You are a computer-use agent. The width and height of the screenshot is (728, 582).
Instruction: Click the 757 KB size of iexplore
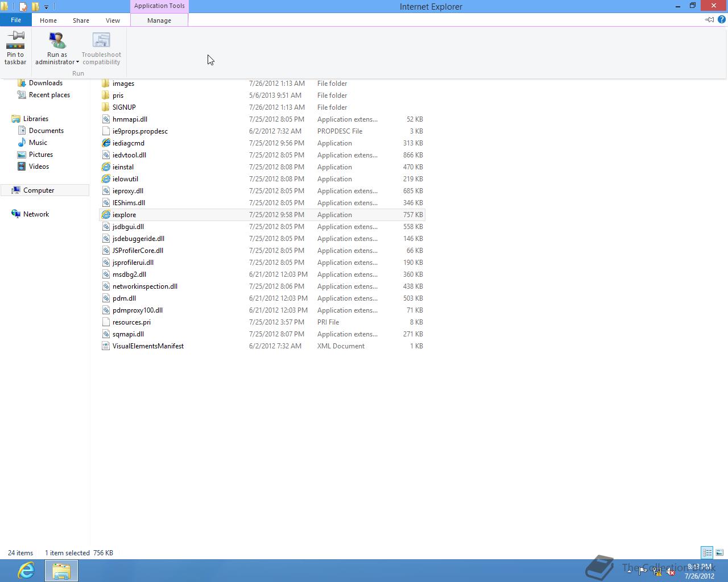coord(413,215)
